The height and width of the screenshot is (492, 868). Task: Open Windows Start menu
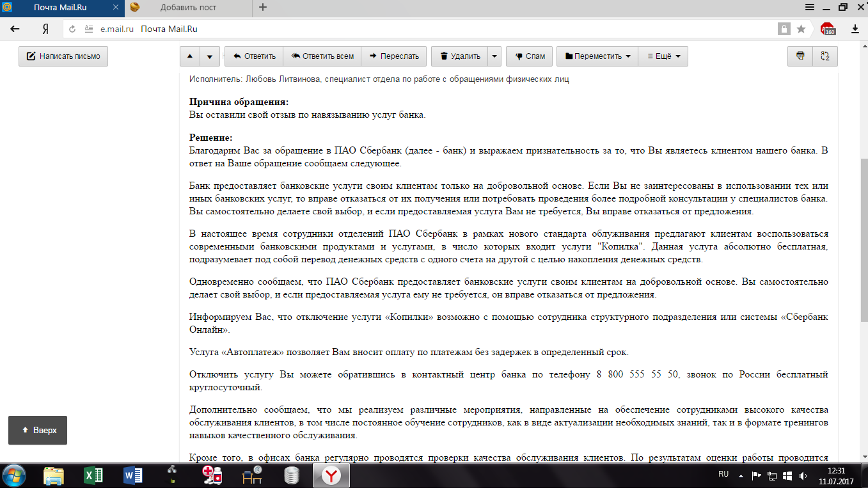[14, 476]
